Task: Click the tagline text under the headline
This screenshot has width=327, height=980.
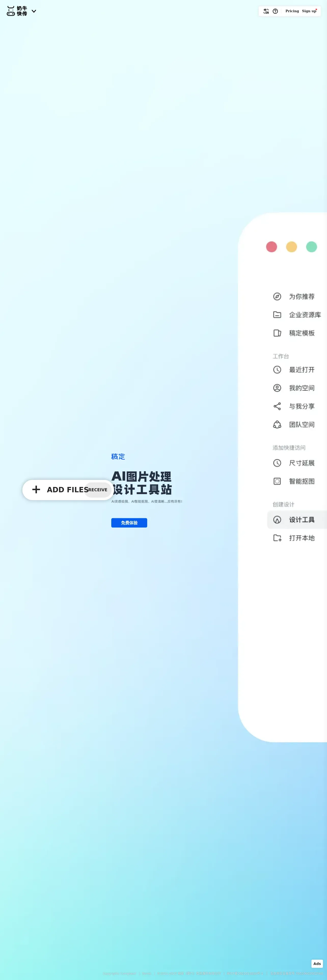Action: click(146, 501)
